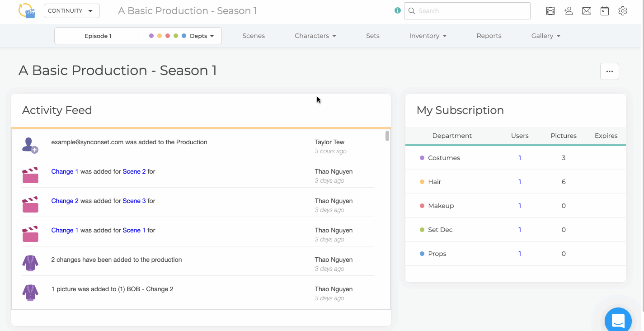Screen dimensions: 644x331
Task: Click the user-added icon for example@synconset.com entry
Action: pyautogui.click(x=30, y=145)
